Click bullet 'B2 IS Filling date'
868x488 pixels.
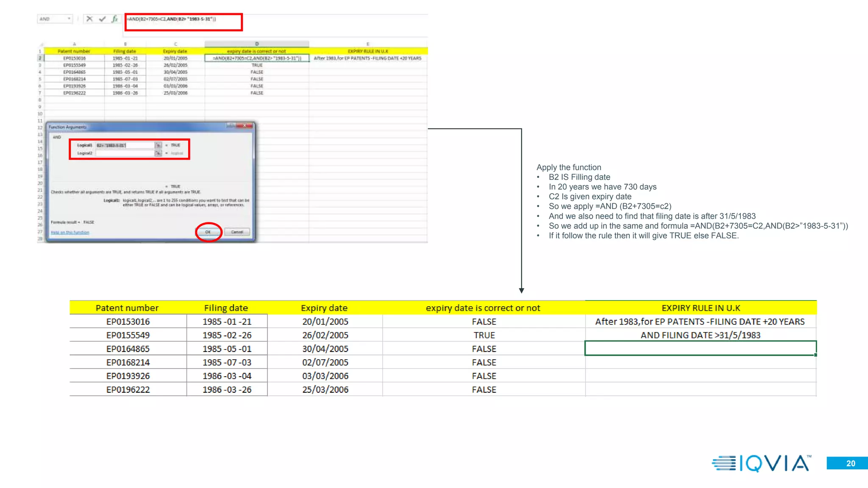pos(579,177)
